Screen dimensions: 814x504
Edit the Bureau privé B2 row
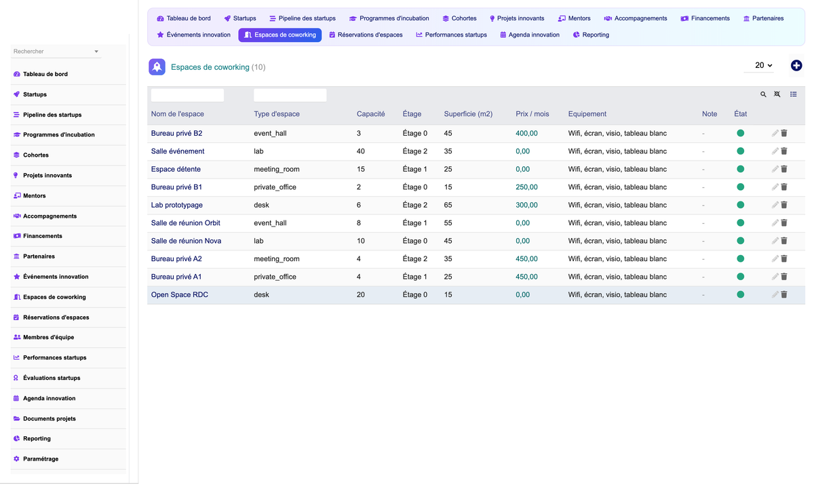point(775,133)
